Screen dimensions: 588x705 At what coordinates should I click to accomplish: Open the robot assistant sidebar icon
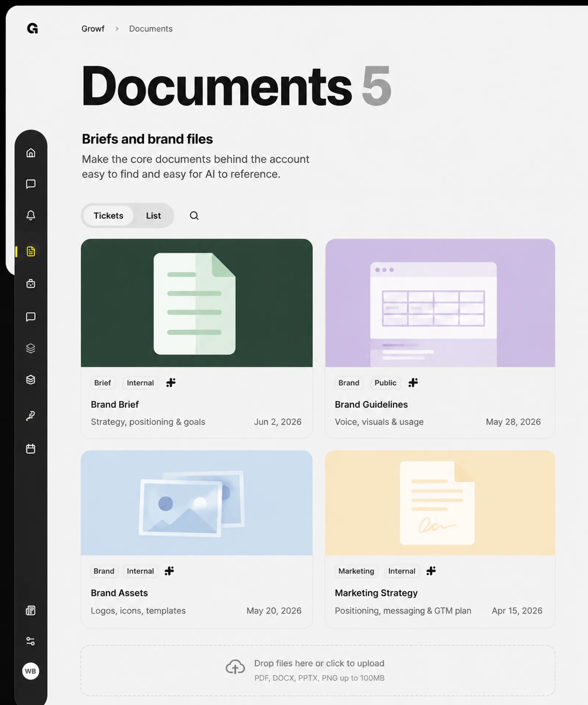[x=31, y=283]
